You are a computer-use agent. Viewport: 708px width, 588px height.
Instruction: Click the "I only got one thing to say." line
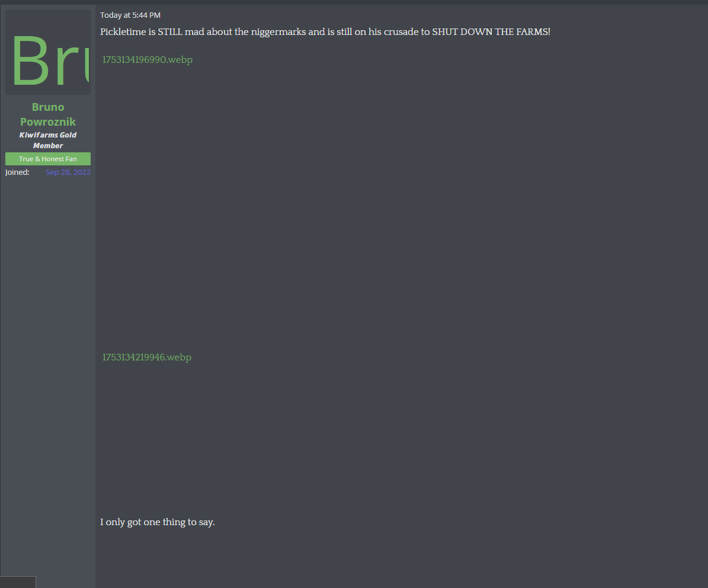[157, 522]
